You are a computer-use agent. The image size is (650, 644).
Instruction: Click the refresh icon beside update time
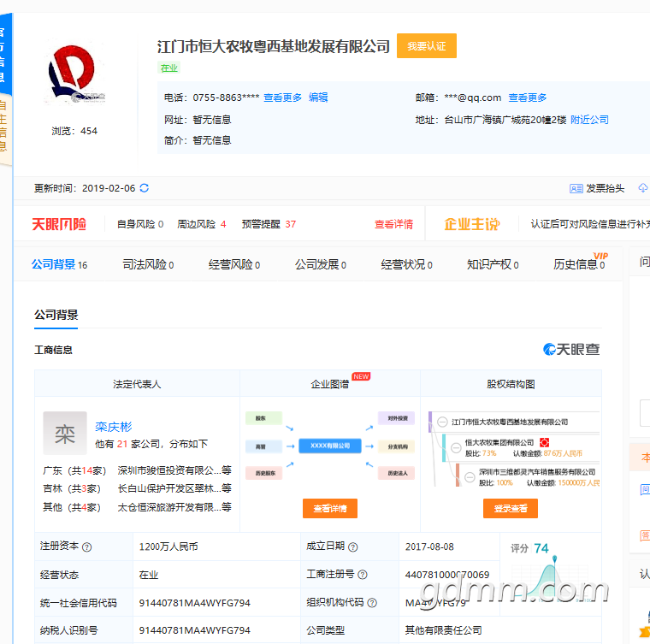point(145,188)
